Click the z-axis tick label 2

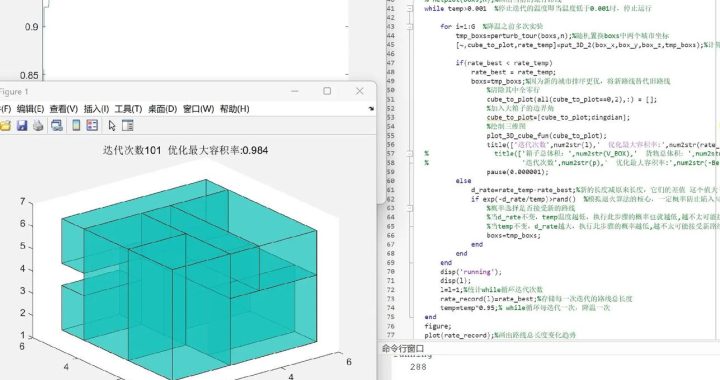tap(22, 313)
